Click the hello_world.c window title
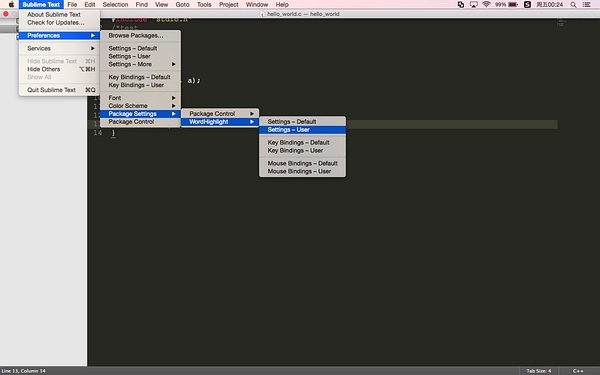This screenshot has width=600, height=375. (x=303, y=14)
